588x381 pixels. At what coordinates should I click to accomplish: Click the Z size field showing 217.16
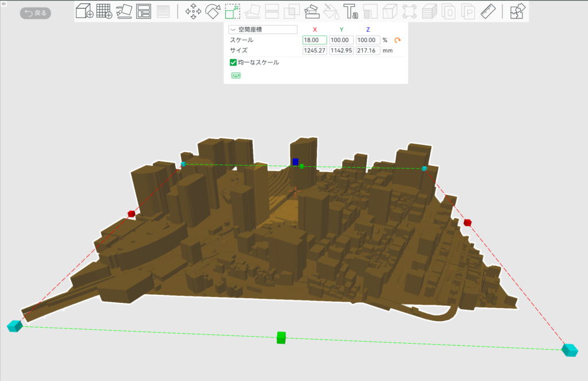(x=367, y=51)
